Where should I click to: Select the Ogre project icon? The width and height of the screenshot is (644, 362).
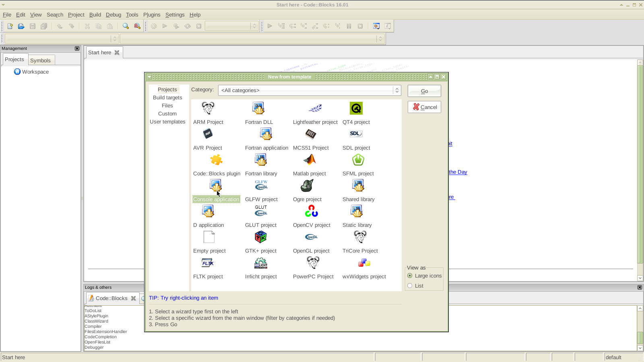pos(307,185)
